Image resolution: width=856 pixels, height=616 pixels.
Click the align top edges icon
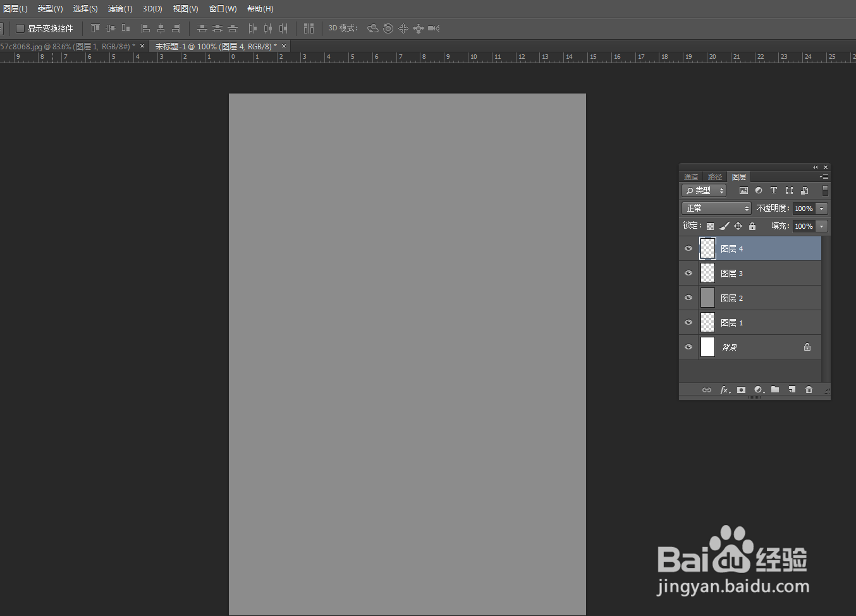[95, 28]
